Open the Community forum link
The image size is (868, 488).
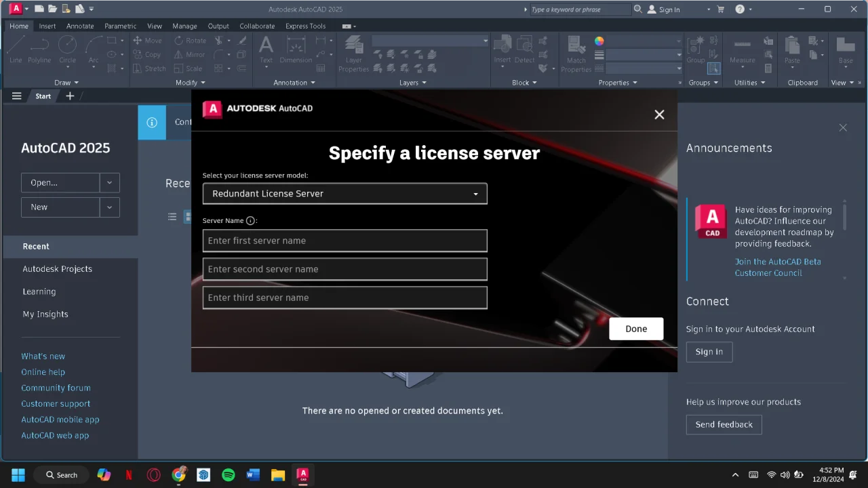tap(56, 388)
